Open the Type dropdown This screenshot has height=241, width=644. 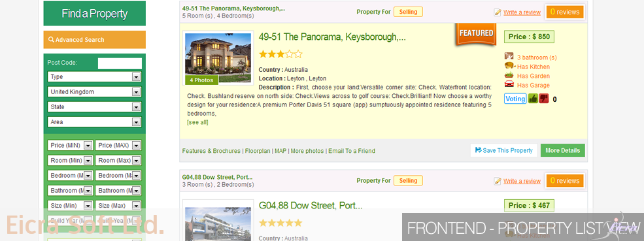pyautogui.click(x=94, y=77)
